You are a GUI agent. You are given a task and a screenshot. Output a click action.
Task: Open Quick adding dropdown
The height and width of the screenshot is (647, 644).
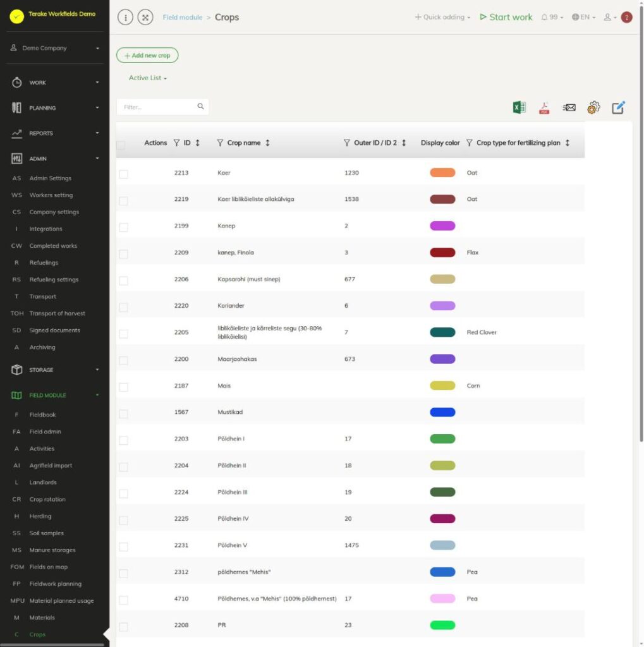[x=442, y=17]
